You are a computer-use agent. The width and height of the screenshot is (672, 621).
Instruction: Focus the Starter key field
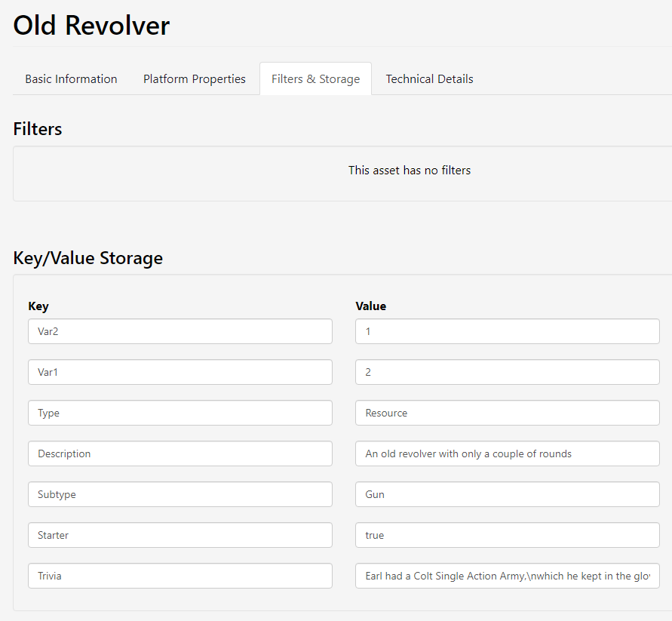point(180,535)
